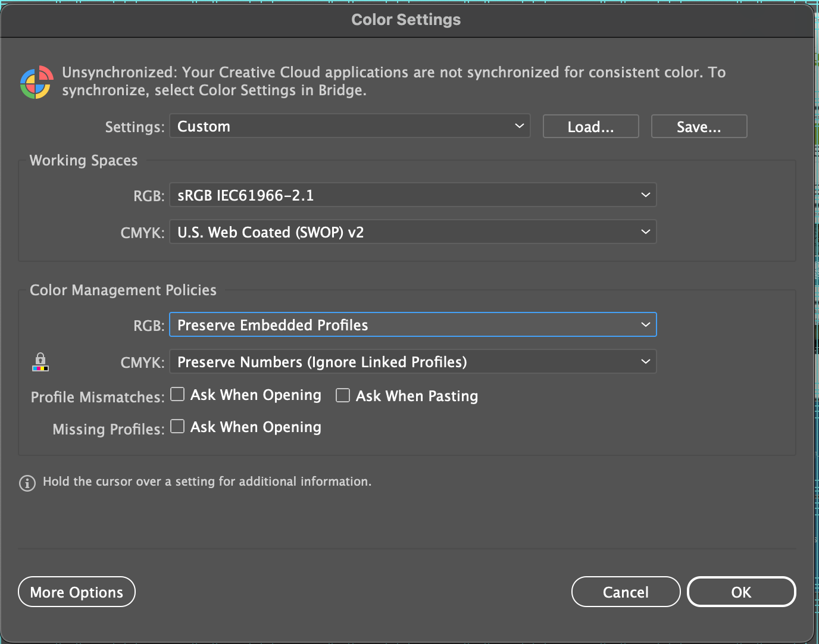819x644 pixels.
Task: Click Cancel to dismiss the dialog
Action: coord(626,592)
